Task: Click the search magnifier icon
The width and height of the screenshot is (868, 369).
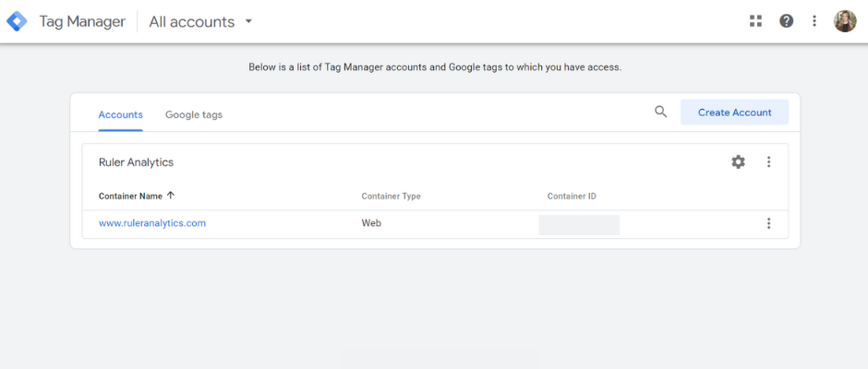Action: click(x=660, y=112)
